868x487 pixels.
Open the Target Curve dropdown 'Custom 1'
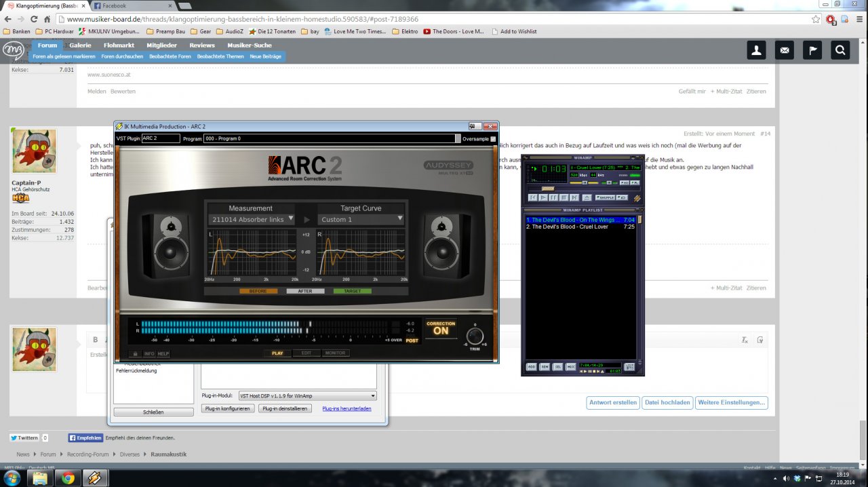(361, 219)
